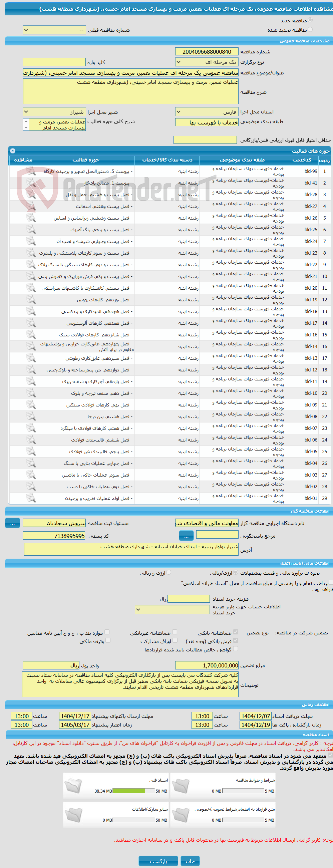The image size is (333, 868).
Task: Open the سایر مدارک/اطلاعات folder
Action: click(x=73, y=815)
